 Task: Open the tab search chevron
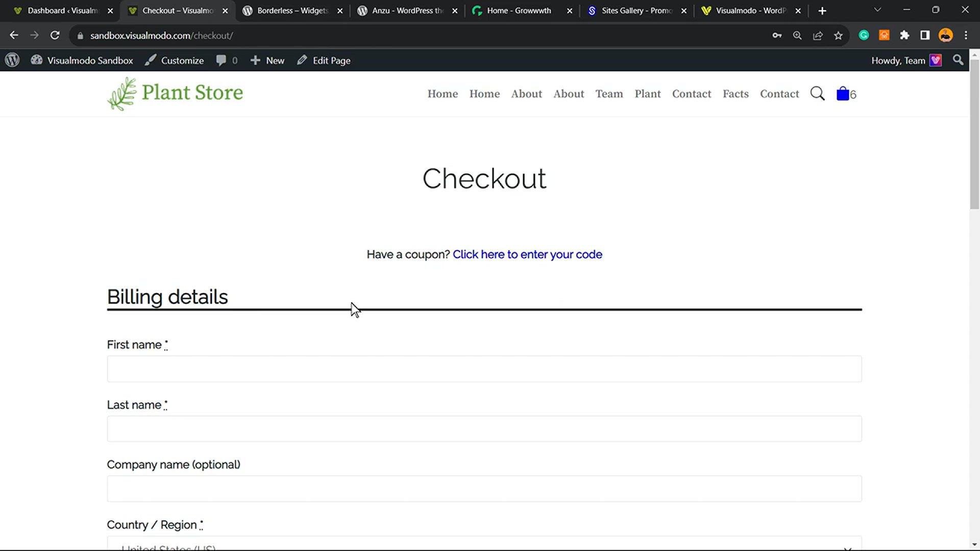(877, 10)
